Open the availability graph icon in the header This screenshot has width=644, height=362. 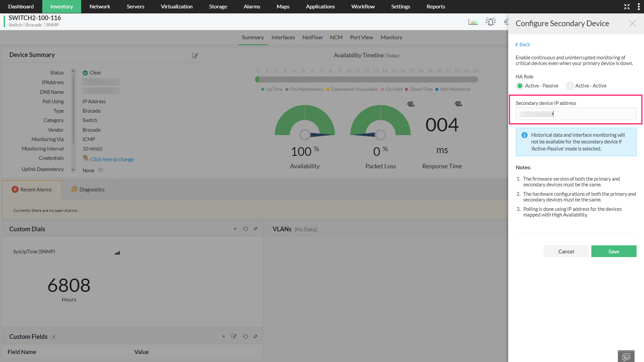[473, 22]
